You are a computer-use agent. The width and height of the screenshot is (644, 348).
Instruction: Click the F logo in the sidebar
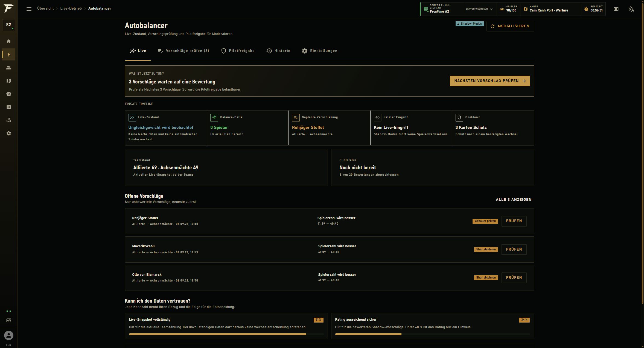click(x=8, y=8)
